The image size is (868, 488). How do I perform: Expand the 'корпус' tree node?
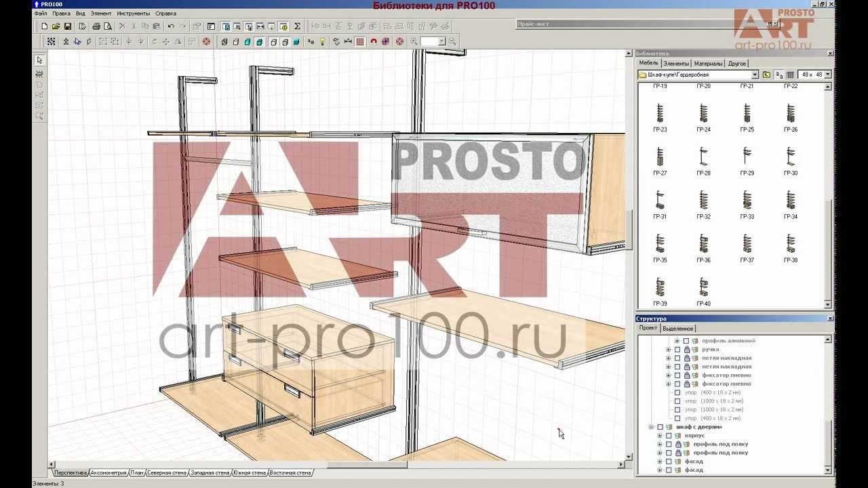660,436
